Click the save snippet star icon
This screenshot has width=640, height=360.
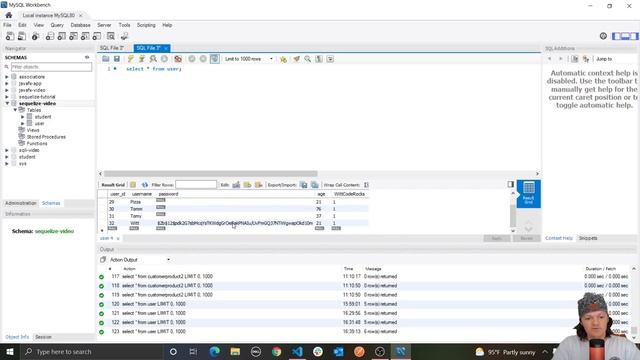point(283,59)
